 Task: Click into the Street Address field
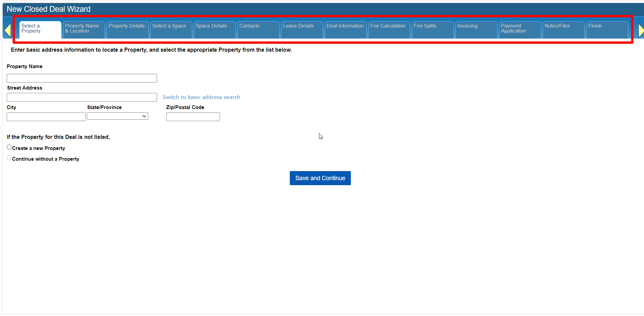82,97
